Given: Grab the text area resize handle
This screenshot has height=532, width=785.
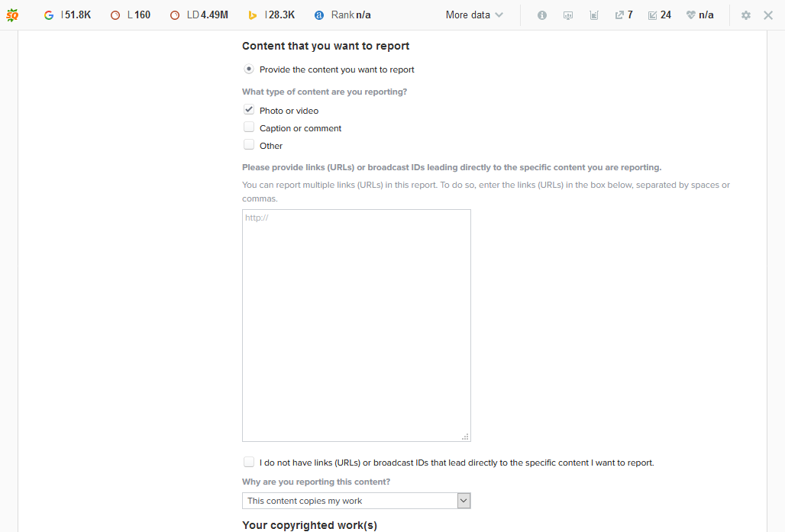Looking at the screenshot, I should 465,437.
